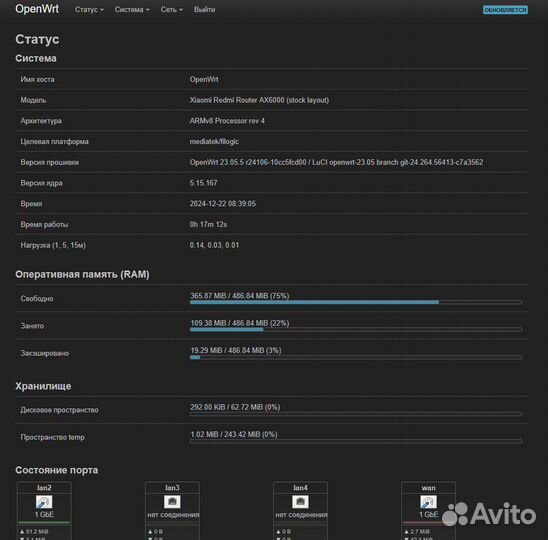This screenshot has width=548, height=540.
Task: Click the Архитектура label
Action: (41, 121)
